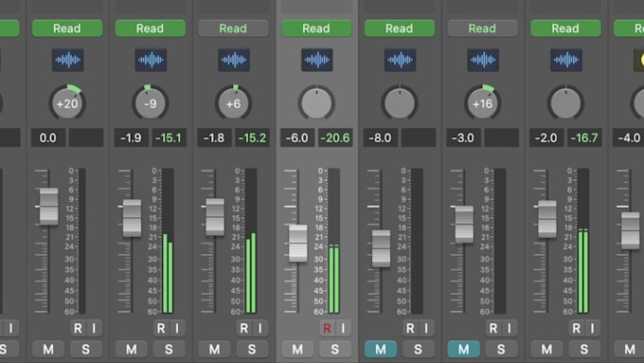The height and width of the screenshot is (363, 644).
Task: Click the volume fader on the -8.0 channel
Action: point(381,248)
